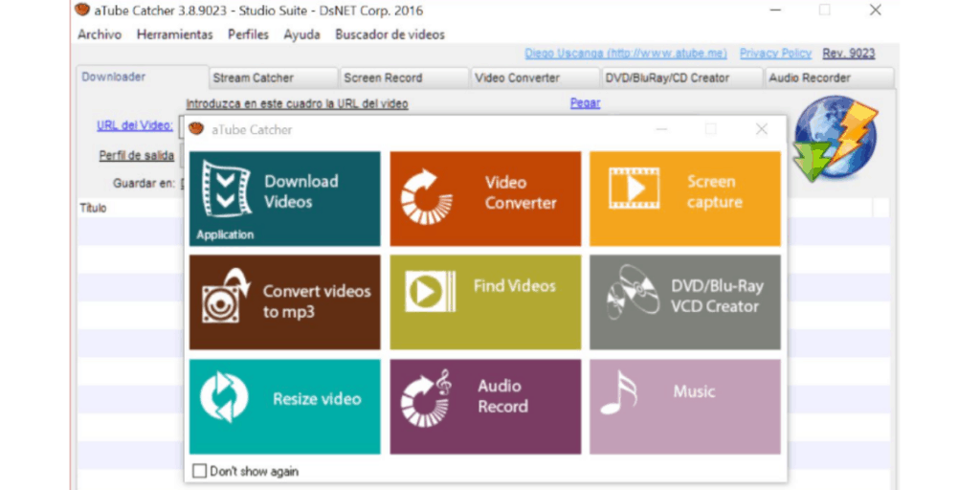Click the Rev. 9023 link
Screen dimensions: 980x490
[849, 54]
